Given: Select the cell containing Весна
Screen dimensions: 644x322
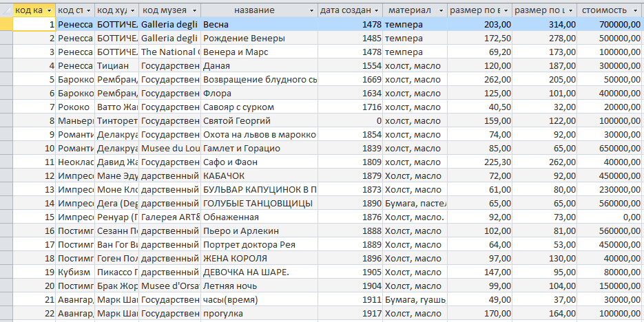Looking at the screenshot, I should 259,24.
